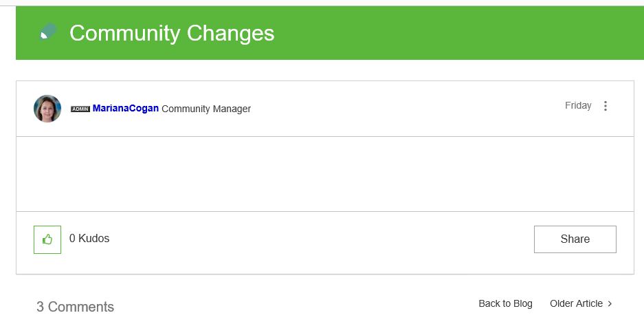Click the Community Changes title
644x324 pixels.
(x=172, y=33)
